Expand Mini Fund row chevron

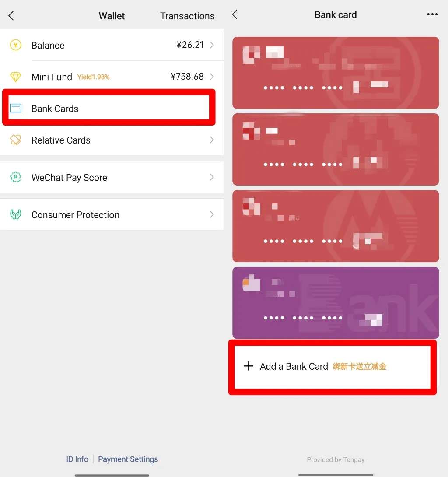(x=212, y=77)
